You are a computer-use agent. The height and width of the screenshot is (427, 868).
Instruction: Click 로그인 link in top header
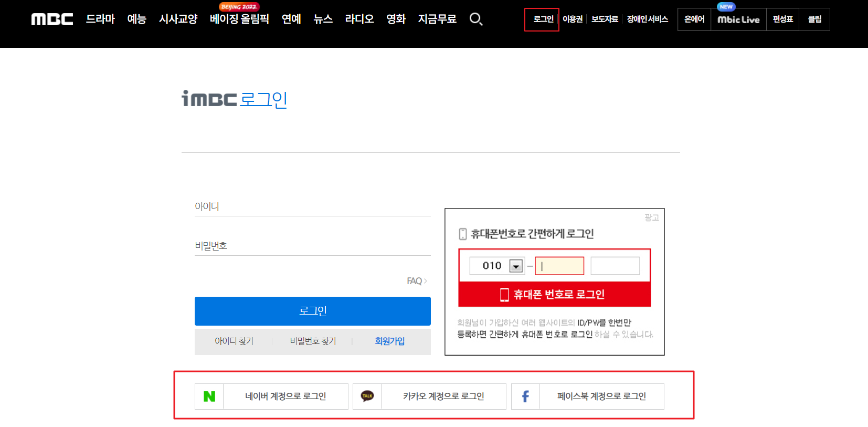[543, 19]
